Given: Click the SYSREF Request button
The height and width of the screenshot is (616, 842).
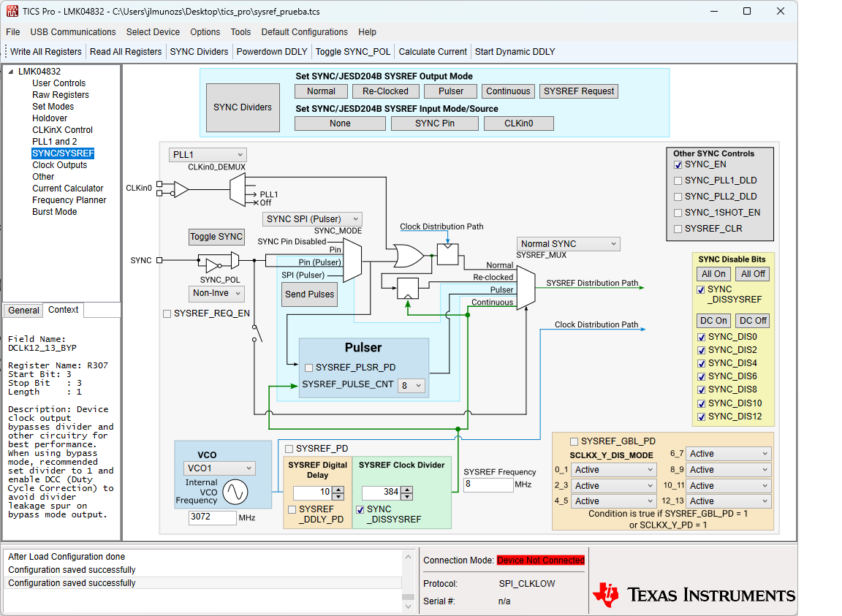Looking at the screenshot, I should 579,91.
